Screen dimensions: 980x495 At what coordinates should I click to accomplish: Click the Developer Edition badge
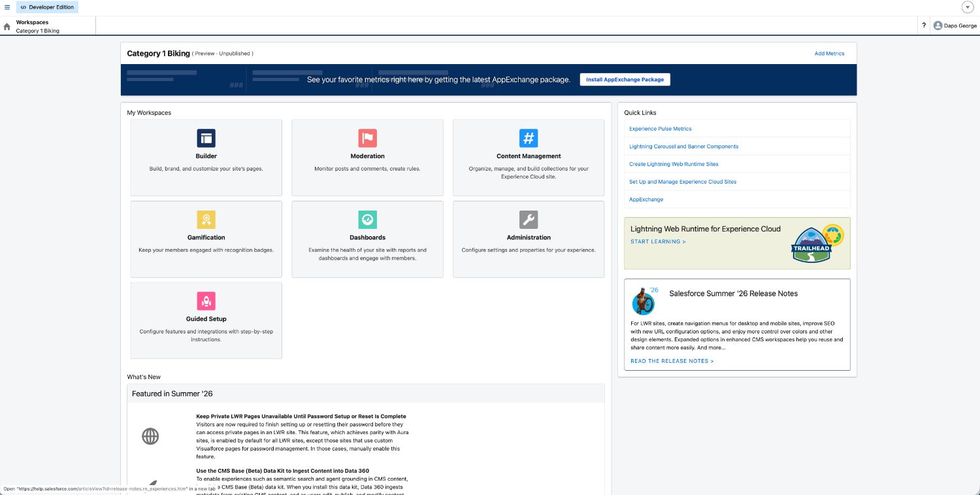click(x=47, y=7)
